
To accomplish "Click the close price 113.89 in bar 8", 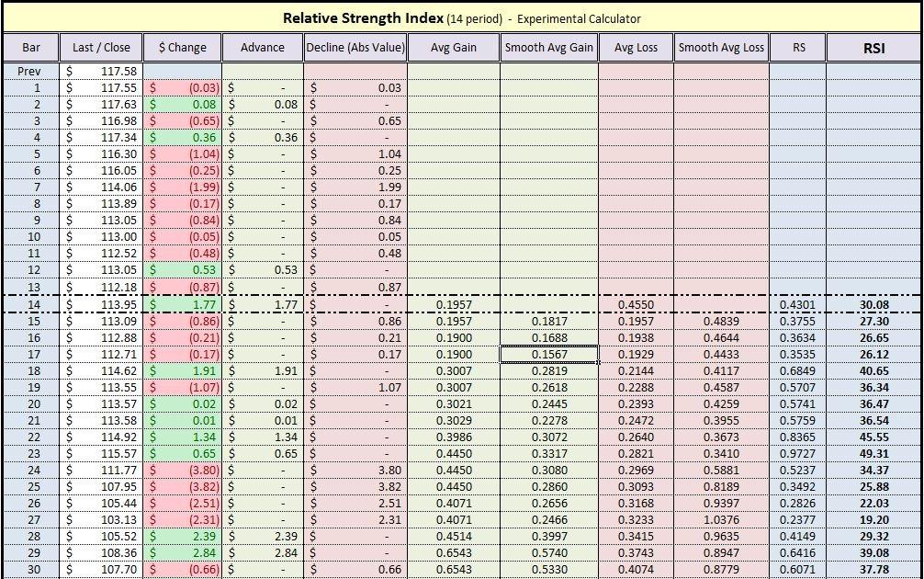I will tap(101, 203).
